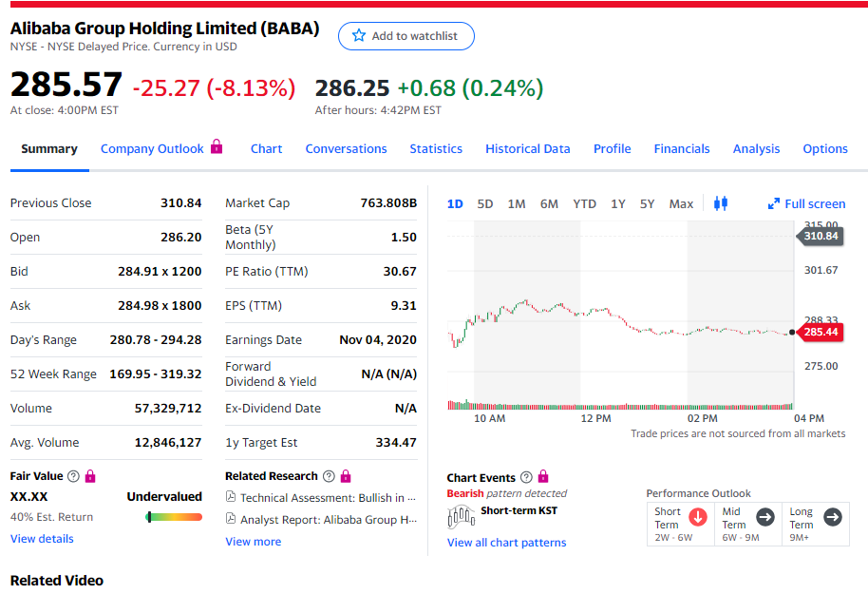This screenshot has height=594, width=868.
Task: Select the 5D chart range
Action: point(485,203)
